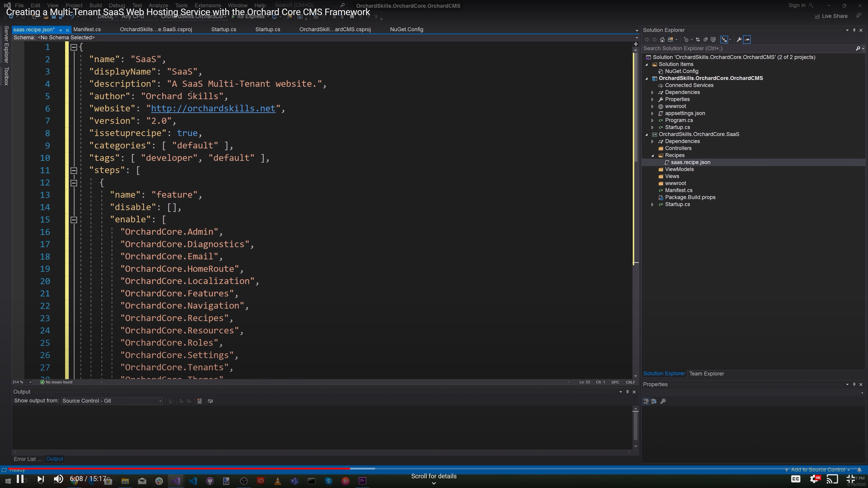Switch to Manifest.cs tab

(87, 29)
